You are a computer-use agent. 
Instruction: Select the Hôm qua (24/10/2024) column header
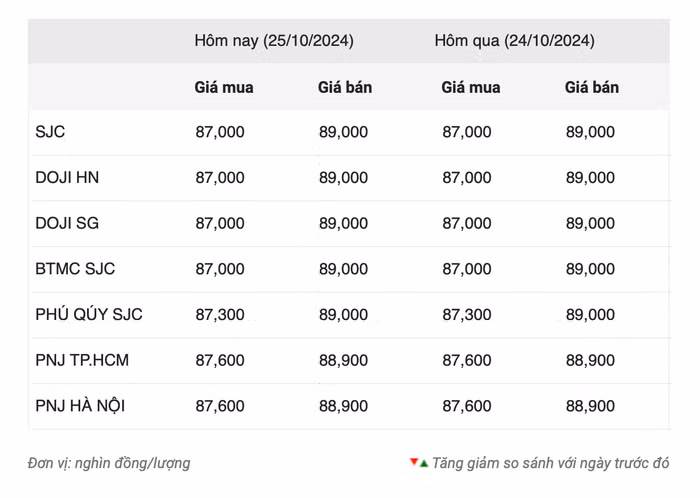tap(514, 41)
